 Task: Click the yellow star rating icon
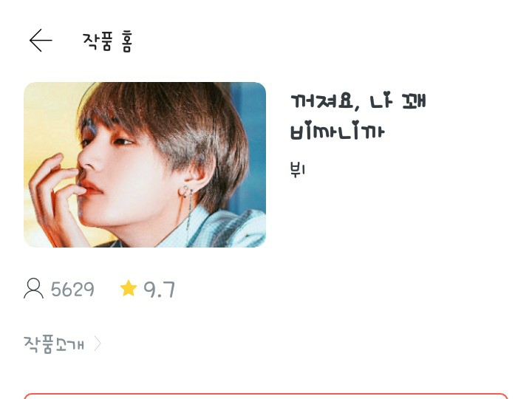pos(129,288)
